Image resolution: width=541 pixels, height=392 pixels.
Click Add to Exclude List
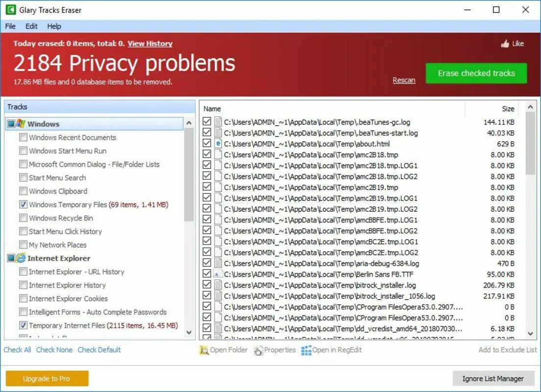(x=508, y=350)
